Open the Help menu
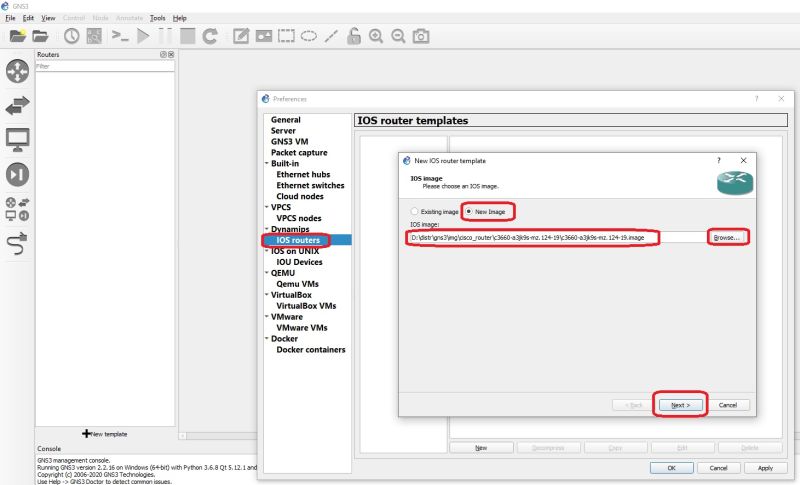Screen dimensions: 800x485 180,18
